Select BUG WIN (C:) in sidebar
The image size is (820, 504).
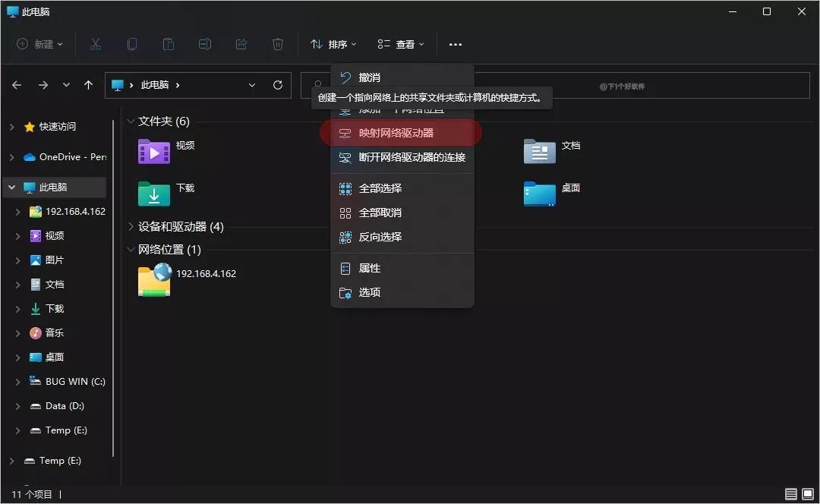[74, 382]
